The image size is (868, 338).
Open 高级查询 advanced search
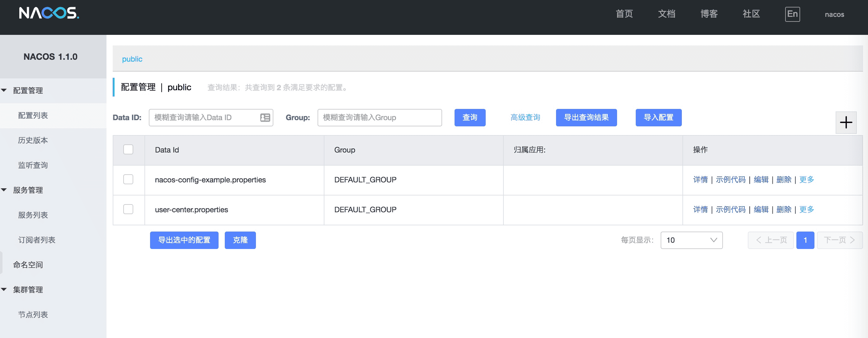(x=525, y=118)
